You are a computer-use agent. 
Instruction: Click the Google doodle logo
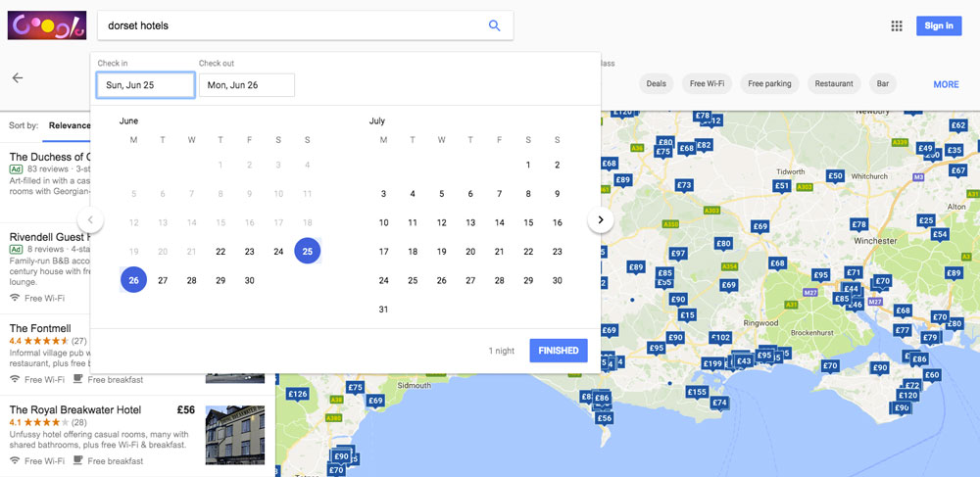coord(46,24)
